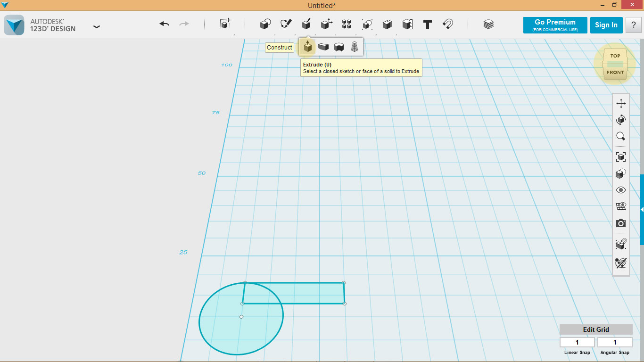The width and height of the screenshot is (644, 362).
Task: Click the Measure tool with ruler icon
Action: point(407,25)
